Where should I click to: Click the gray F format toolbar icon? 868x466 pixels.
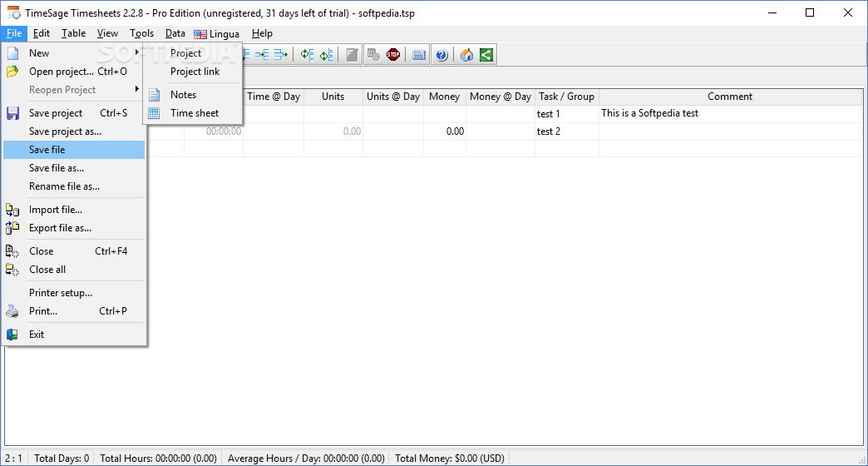click(352, 54)
